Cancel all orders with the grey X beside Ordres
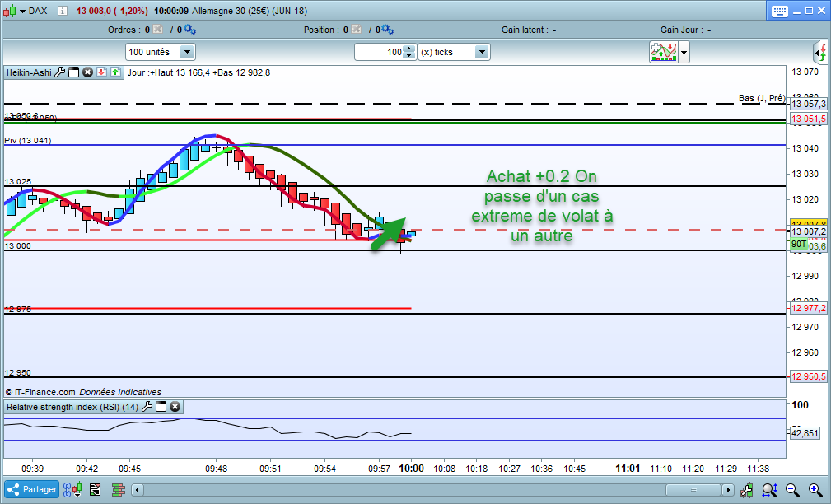 [158, 30]
